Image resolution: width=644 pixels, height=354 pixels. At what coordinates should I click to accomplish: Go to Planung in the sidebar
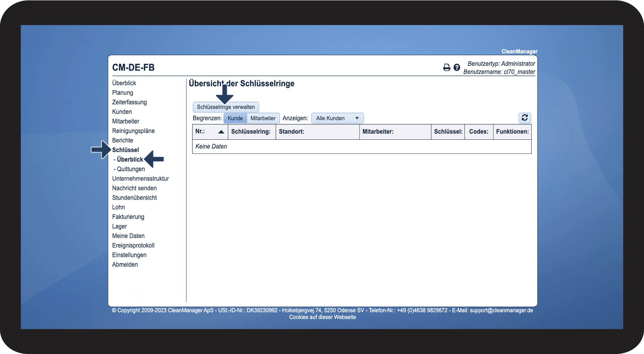click(x=122, y=93)
